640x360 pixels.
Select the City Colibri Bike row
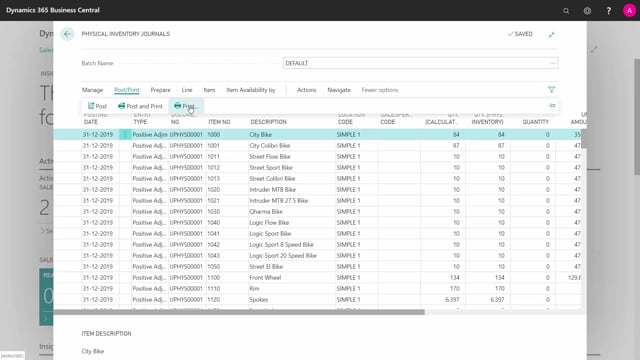pos(317,146)
